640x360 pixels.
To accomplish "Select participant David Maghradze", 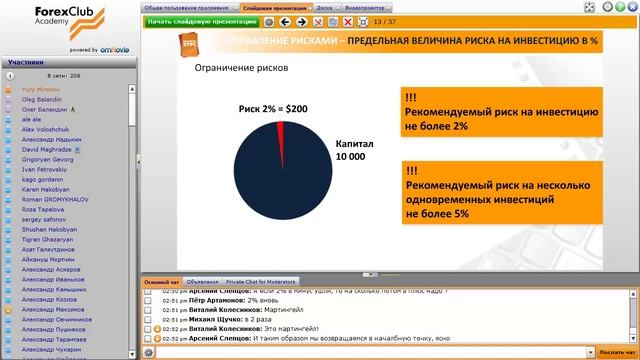I will pyautogui.click(x=47, y=149).
